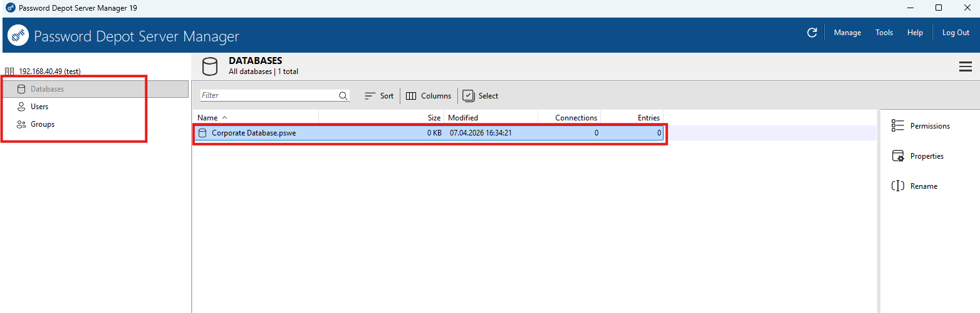The width and height of the screenshot is (980, 313).
Task: Click the large DATABASES header icon
Action: coord(210,66)
